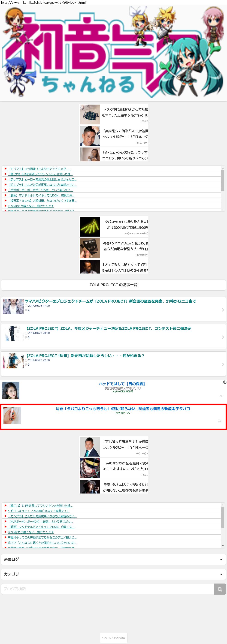The height and width of the screenshot is (644, 227).
Task: Click the chevron arrow on the Yamaha×Victor article
Action: (223, 310)
